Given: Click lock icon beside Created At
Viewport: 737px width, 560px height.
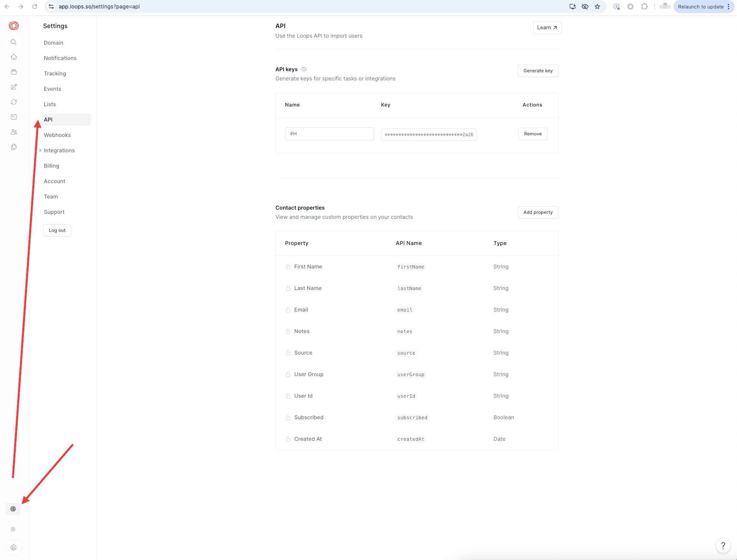Looking at the screenshot, I should pyautogui.click(x=288, y=439).
